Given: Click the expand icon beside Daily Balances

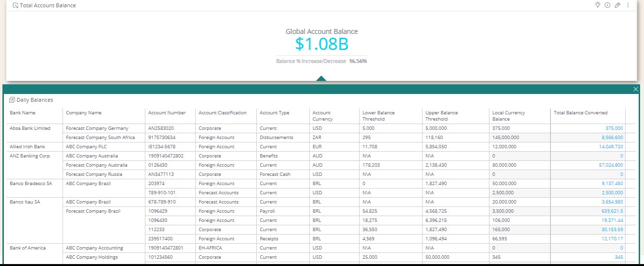Looking at the screenshot, I should (12, 100).
